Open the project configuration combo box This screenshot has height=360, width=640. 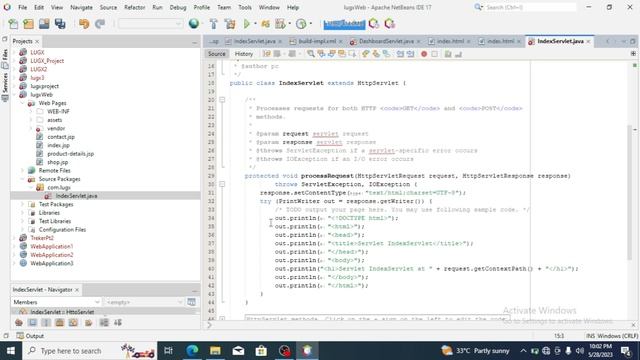coord(150,24)
